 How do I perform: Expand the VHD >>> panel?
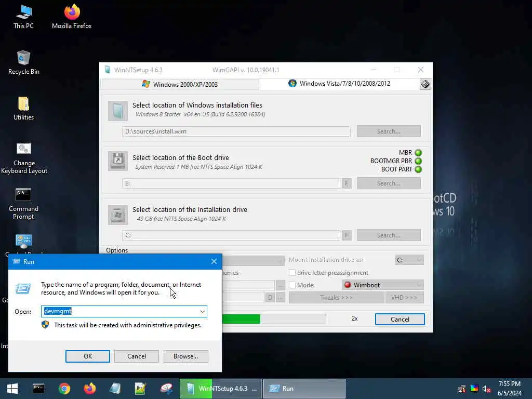click(x=404, y=298)
